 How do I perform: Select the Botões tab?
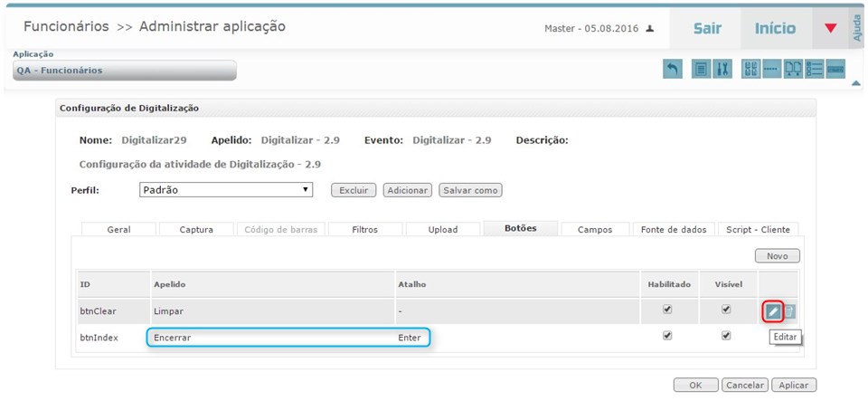(x=521, y=228)
